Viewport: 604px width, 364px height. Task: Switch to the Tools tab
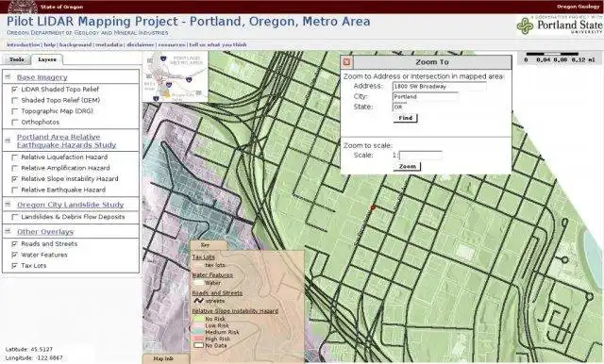click(x=17, y=59)
